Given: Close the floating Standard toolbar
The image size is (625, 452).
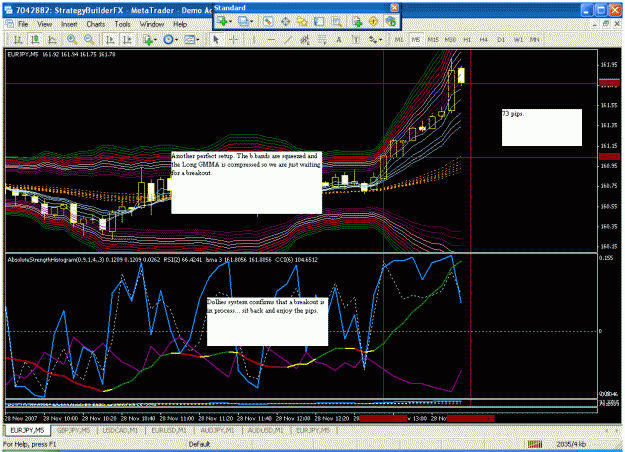Looking at the screenshot, I should (x=394, y=8).
